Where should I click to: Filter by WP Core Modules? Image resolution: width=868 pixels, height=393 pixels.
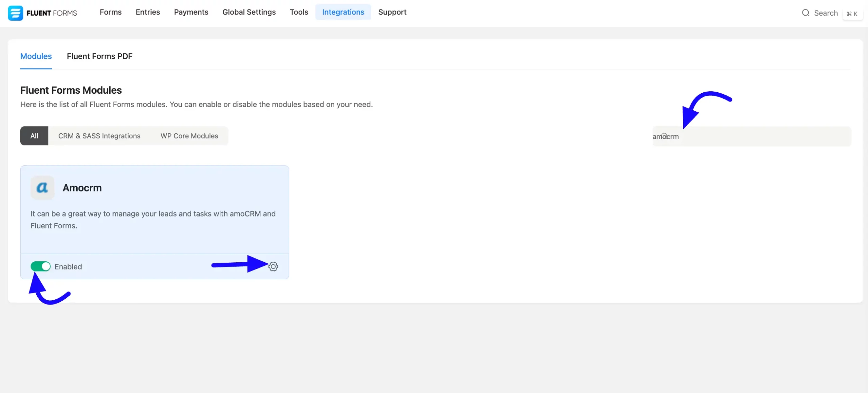pyautogui.click(x=190, y=136)
